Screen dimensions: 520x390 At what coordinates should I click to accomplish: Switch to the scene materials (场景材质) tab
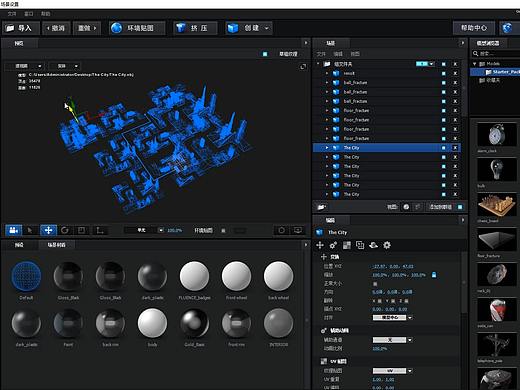tap(56, 245)
